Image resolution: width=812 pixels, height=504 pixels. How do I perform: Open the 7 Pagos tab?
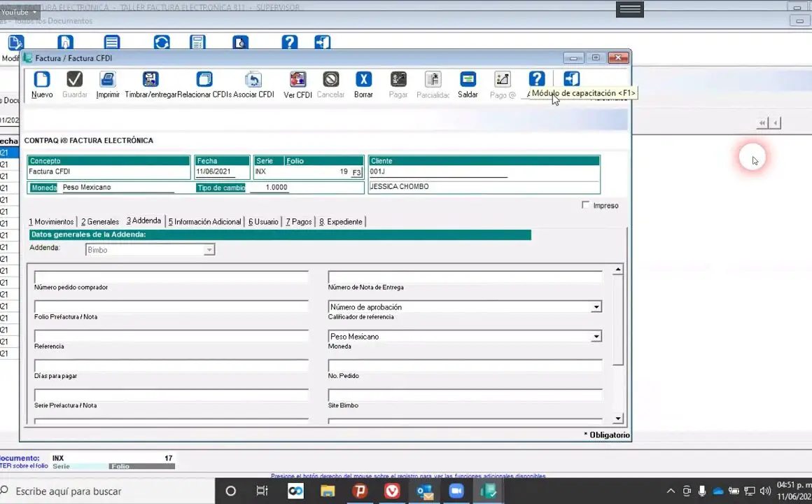coord(298,222)
